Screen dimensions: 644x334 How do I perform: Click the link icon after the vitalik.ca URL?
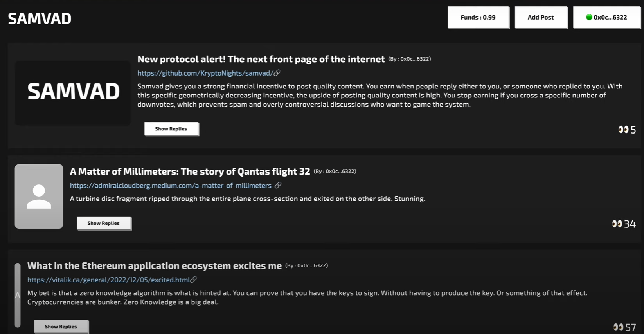194,280
